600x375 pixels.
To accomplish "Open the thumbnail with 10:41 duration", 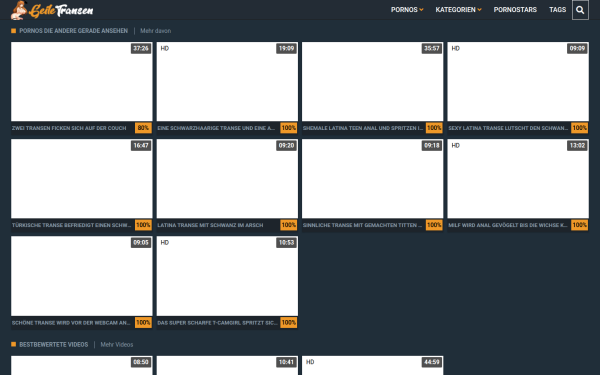I will point(227,365).
